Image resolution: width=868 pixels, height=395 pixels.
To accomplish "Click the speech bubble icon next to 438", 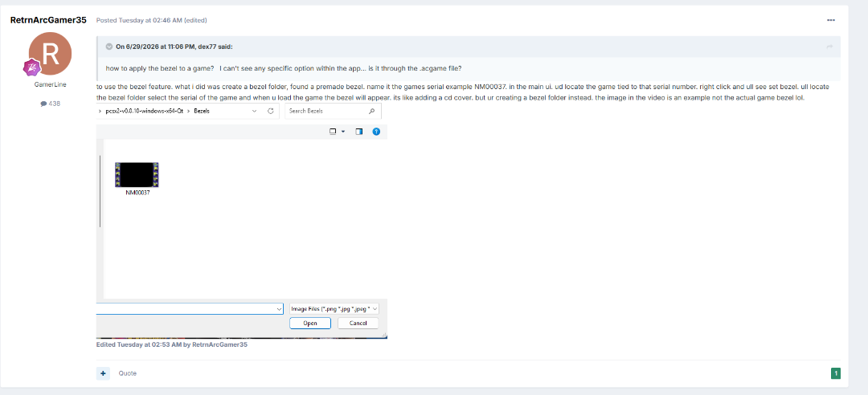I will coord(43,104).
